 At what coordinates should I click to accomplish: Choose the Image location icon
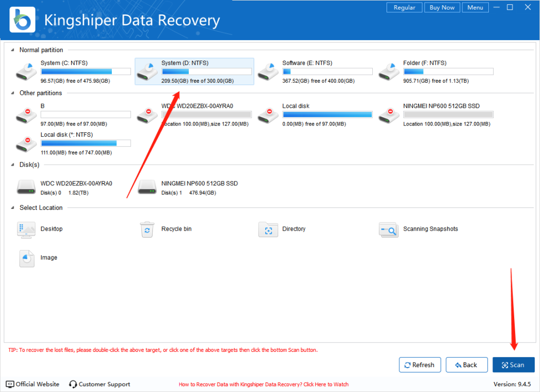(x=26, y=259)
